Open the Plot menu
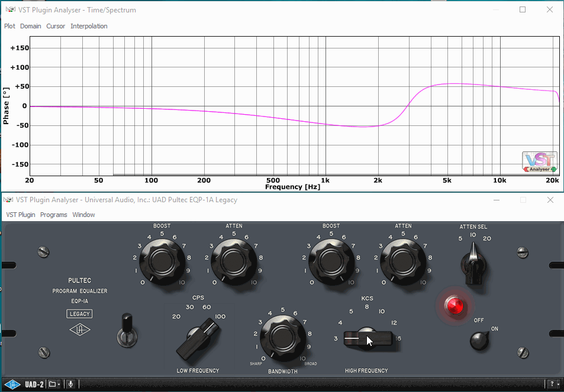Screen dimensions: 564x392 click(9, 26)
